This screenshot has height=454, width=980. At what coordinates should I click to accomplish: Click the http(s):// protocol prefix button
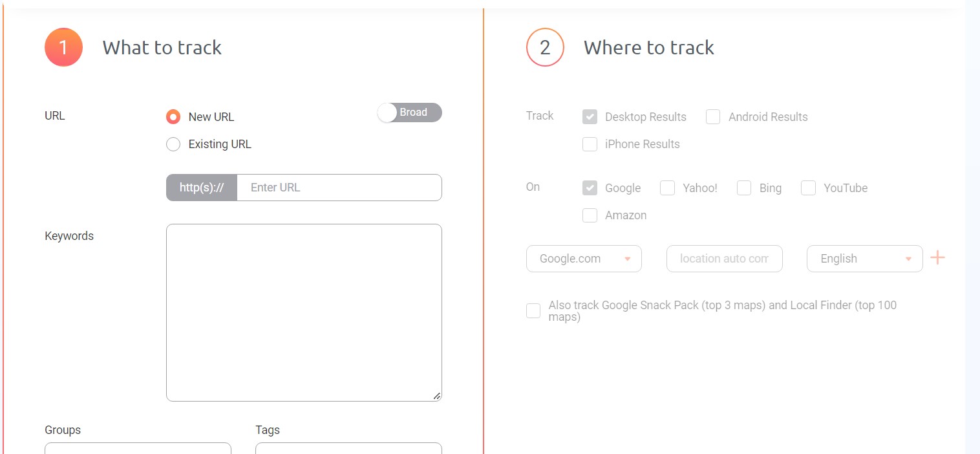click(202, 188)
